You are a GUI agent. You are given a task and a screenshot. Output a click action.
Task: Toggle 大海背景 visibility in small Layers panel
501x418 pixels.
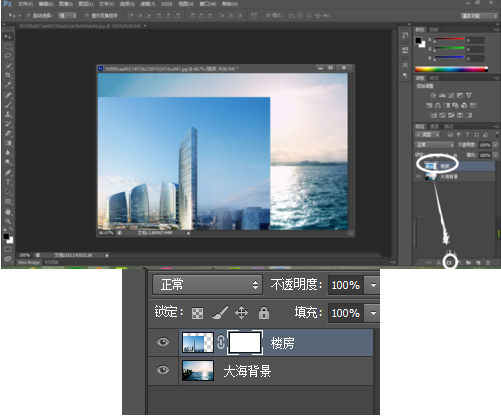[x=418, y=176]
